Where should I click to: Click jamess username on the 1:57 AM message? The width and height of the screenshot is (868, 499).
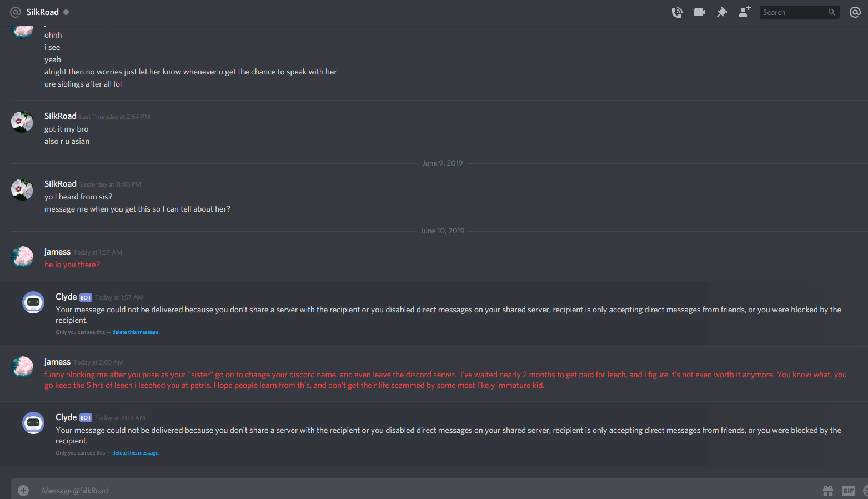(x=57, y=252)
